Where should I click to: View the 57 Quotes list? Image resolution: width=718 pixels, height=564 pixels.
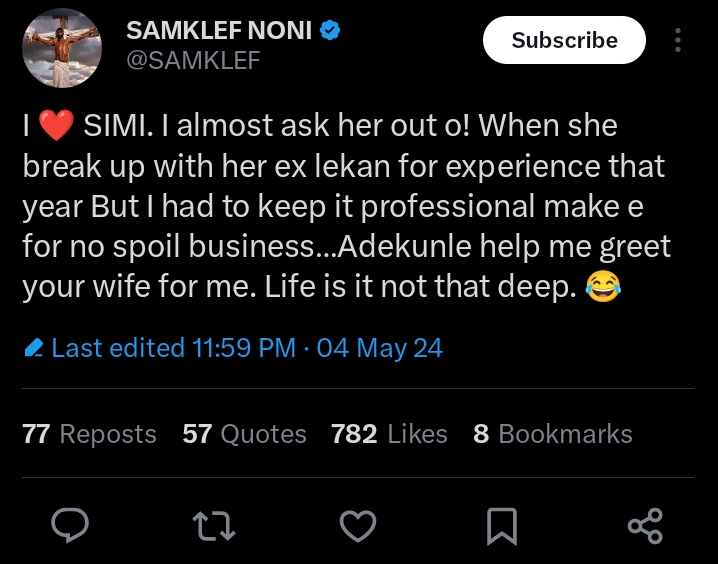(244, 434)
